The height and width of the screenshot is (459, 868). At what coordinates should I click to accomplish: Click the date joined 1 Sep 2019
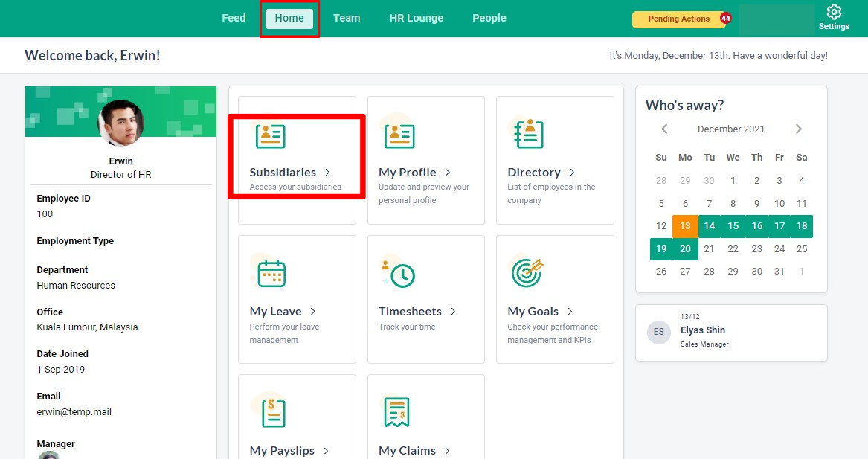pyautogui.click(x=61, y=369)
